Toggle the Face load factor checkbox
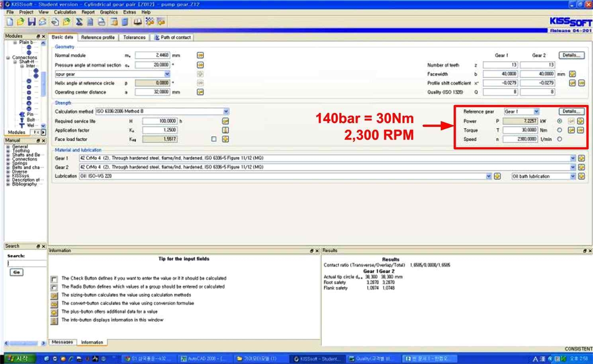 click(214, 139)
